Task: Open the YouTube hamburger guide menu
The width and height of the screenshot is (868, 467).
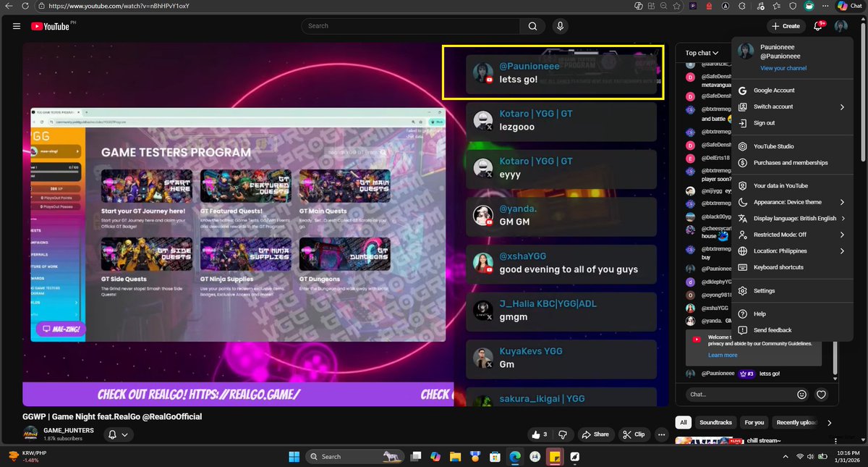Action: [x=17, y=26]
